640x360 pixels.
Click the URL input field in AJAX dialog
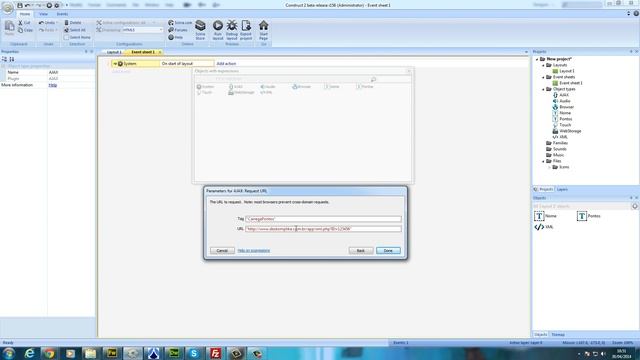(323, 229)
